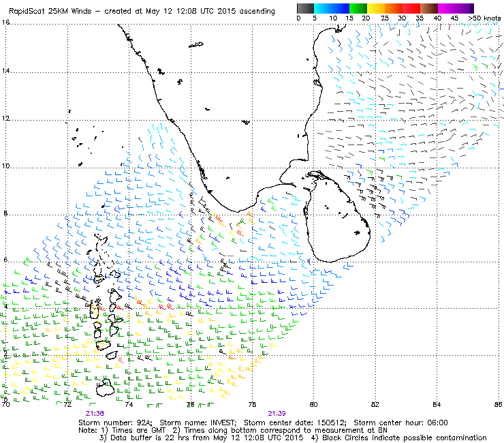Image resolution: width=504 pixels, height=443 pixels.
Task: Click the longitude label '80' on bottom axis
Action: coord(314,404)
